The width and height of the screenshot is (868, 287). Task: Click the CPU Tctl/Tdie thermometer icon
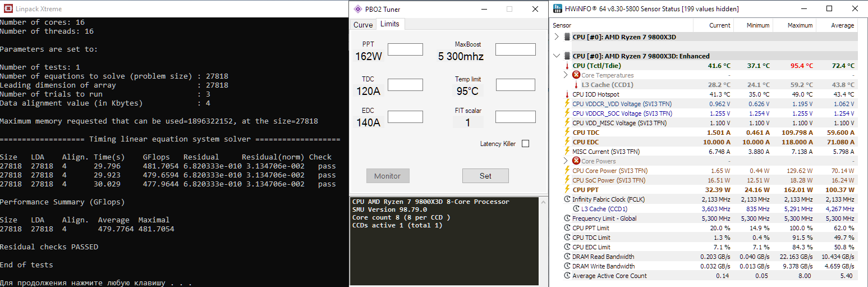pos(567,66)
